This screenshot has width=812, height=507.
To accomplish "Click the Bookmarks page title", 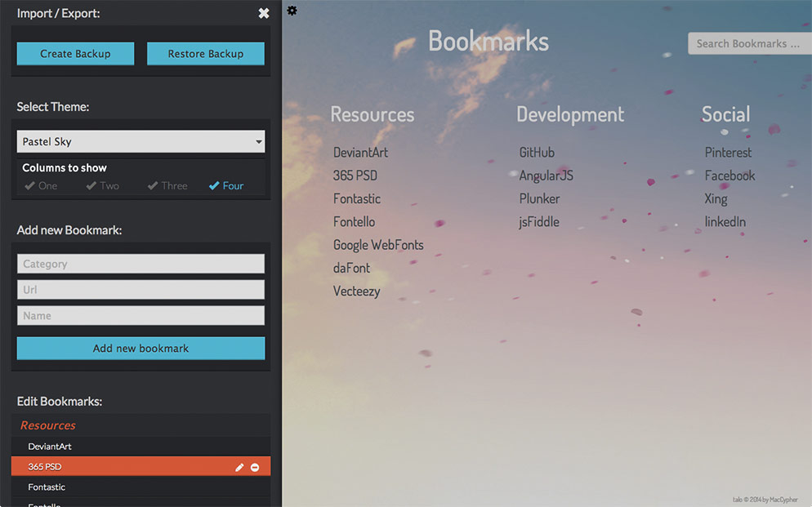I will tap(489, 42).
